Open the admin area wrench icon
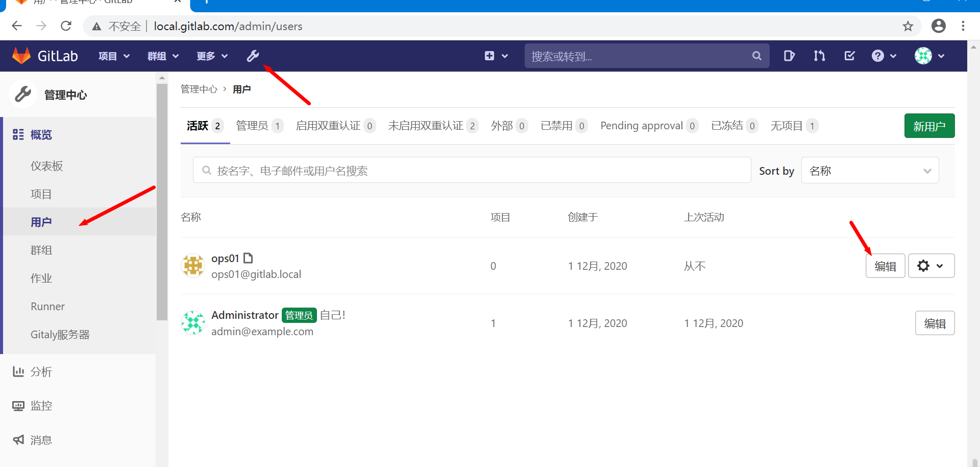 [253, 56]
